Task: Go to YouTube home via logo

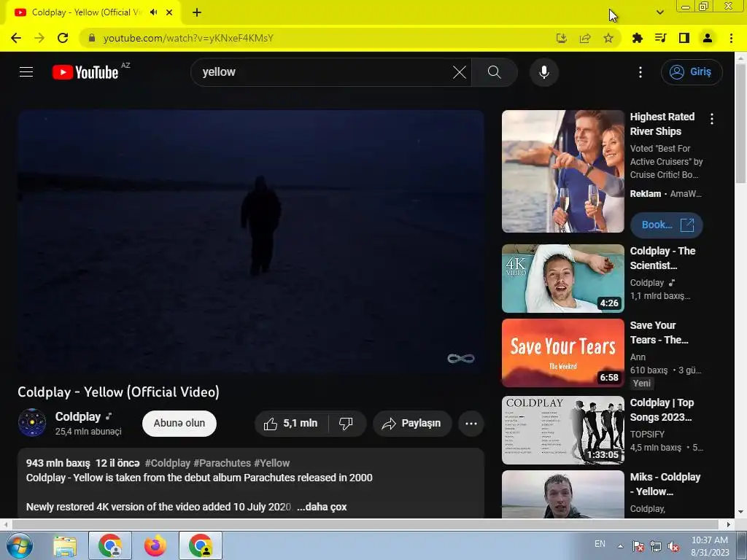Action: pos(85,72)
